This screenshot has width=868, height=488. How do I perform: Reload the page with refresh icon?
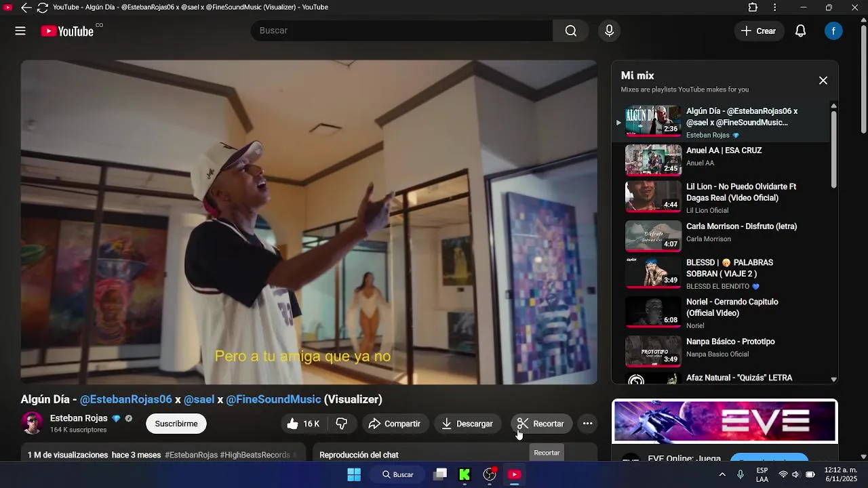[42, 7]
